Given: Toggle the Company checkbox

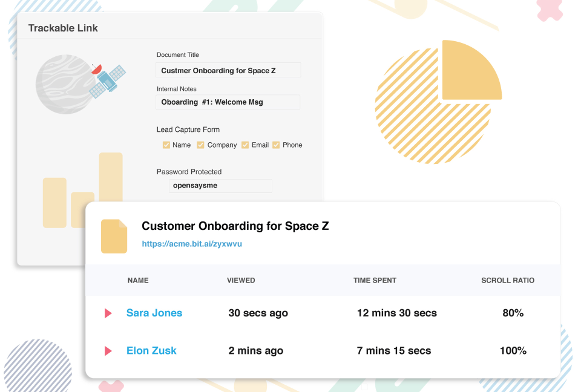Looking at the screenshot, I should (x=200, y=145).
